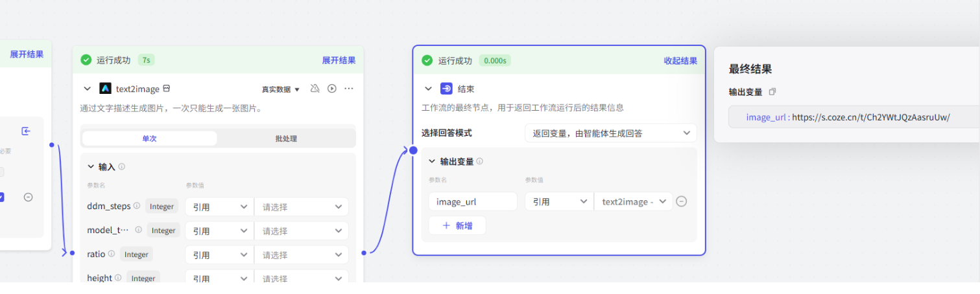Image resolution: width=980 pixels, height=294 pixels.
Task: Click the Integer tag beside ratio
Action: pyautogui.click(x=136, y=254)
